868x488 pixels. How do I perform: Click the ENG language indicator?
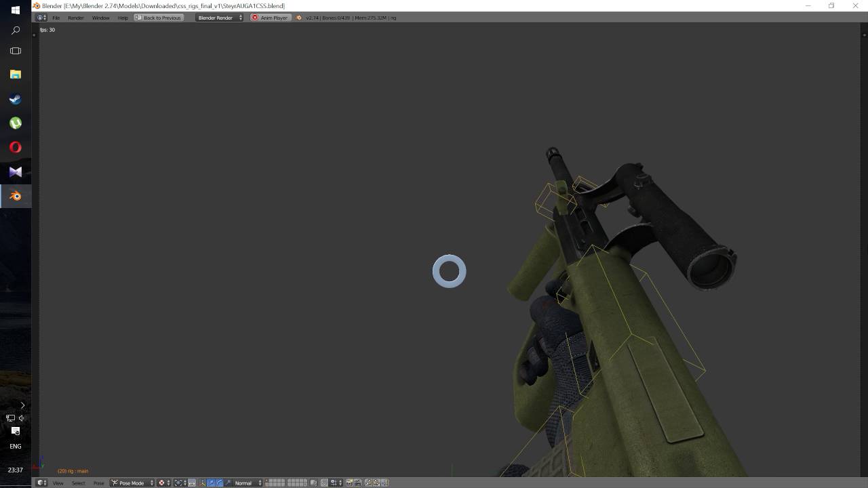point(16,447)
